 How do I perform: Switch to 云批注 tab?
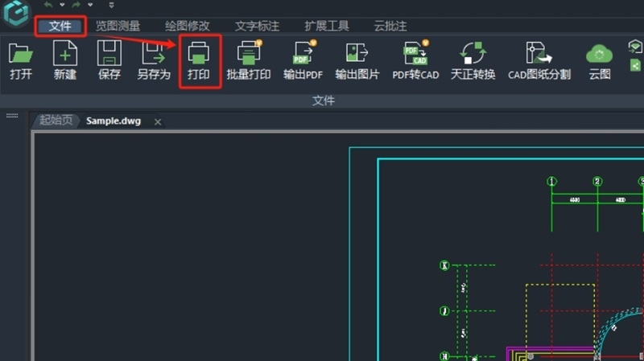pyautogui.click(x=390, y=27)
